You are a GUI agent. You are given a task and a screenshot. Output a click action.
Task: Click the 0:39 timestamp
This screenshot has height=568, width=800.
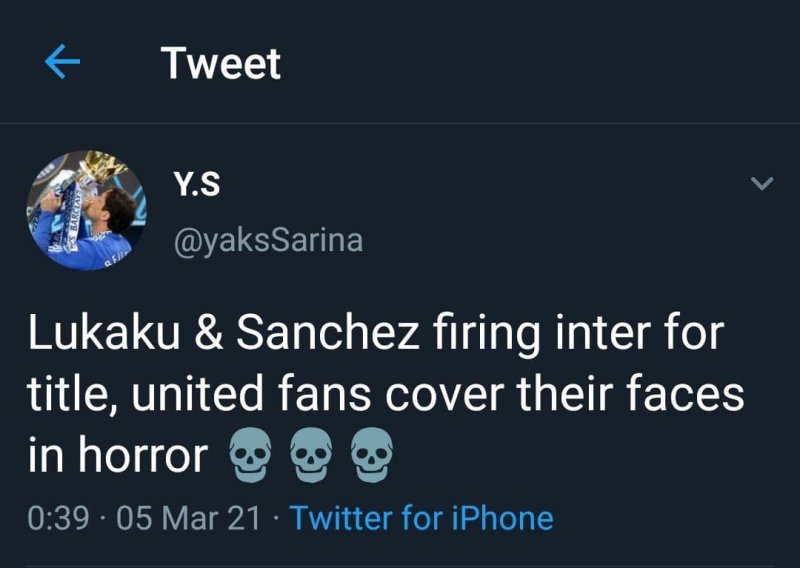tap(62, 517)
